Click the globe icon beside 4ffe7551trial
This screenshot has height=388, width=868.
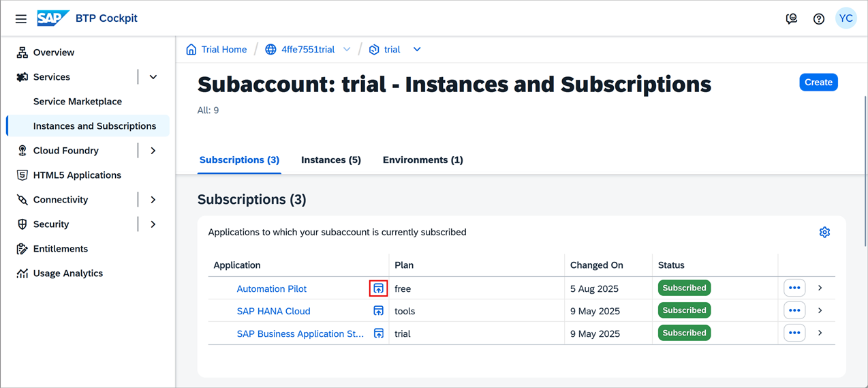(270, 49)
